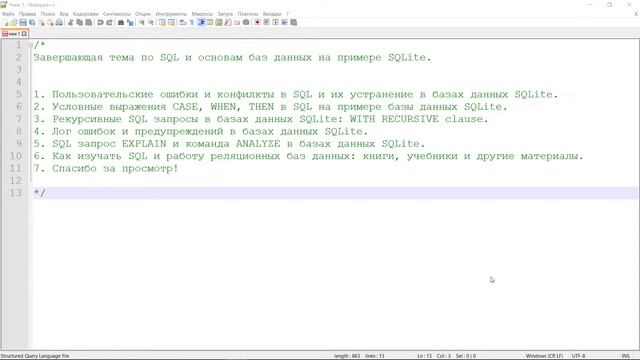This screenshot has width=640, height=360.
Task: Click the Copy toolbar icon
Action: click(x=79, y=22)
